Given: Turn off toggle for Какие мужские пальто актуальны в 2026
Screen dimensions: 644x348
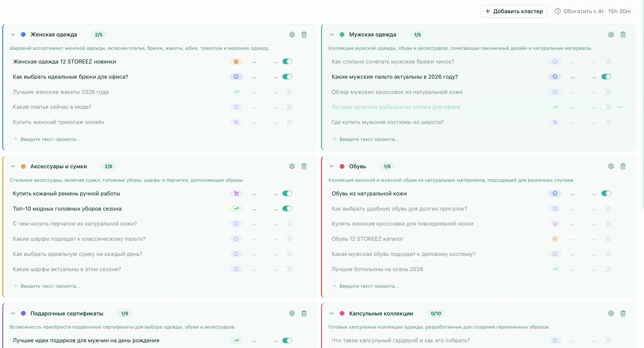Looking at the screenshot, I should [x=606, y=76].
